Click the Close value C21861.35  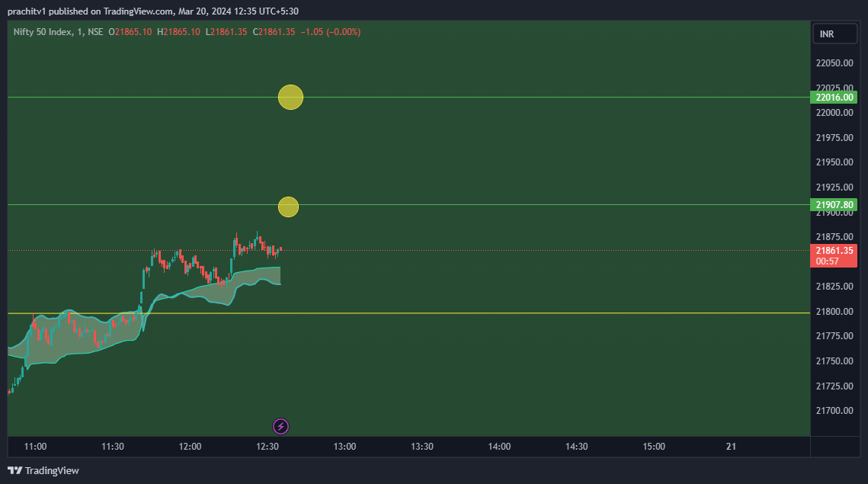[274, 32]
